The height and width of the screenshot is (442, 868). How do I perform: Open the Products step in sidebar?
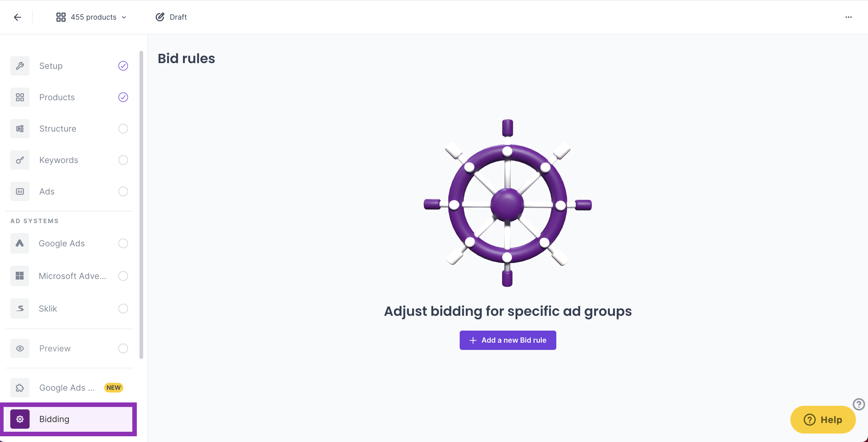(57, 97)
